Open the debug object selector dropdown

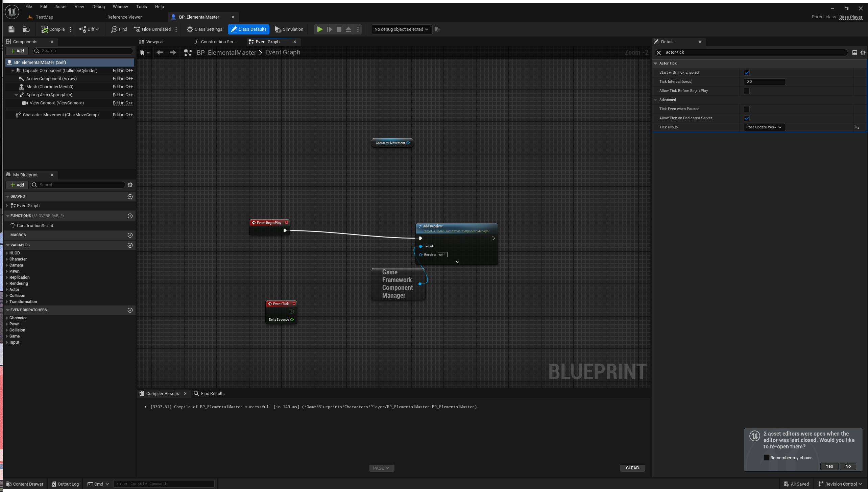[401, 29]
